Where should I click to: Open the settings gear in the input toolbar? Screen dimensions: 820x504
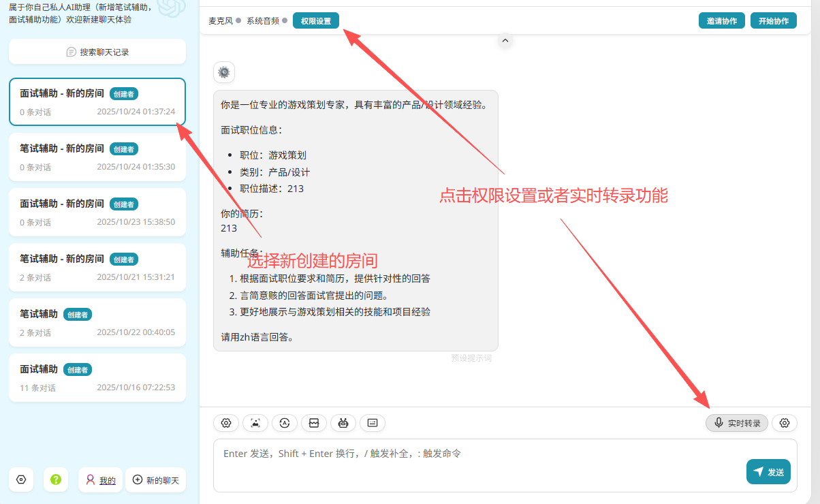(226, 423)
